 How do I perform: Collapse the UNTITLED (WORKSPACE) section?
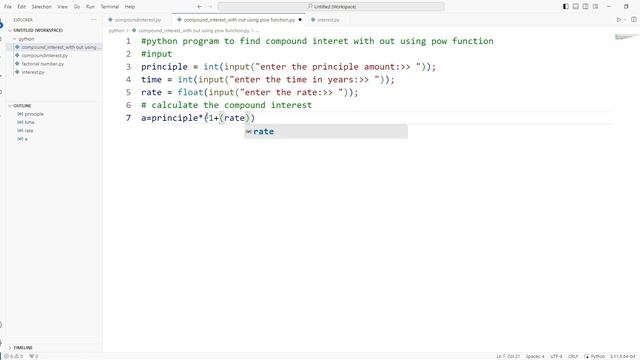click(x=38, y=30)
